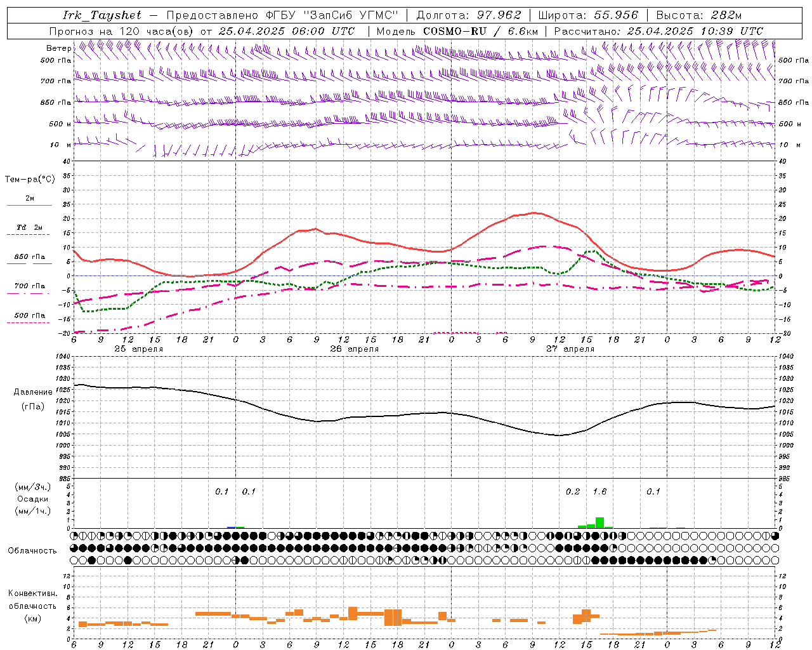The width and height of the screenshot is (812, 650).
Task: Click the Td 2м dew point legend entry
Action: tap(30, 227)
